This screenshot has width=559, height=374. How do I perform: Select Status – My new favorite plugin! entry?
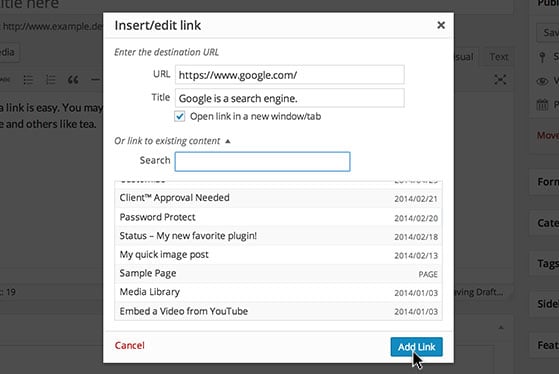[x=278, y=236]
